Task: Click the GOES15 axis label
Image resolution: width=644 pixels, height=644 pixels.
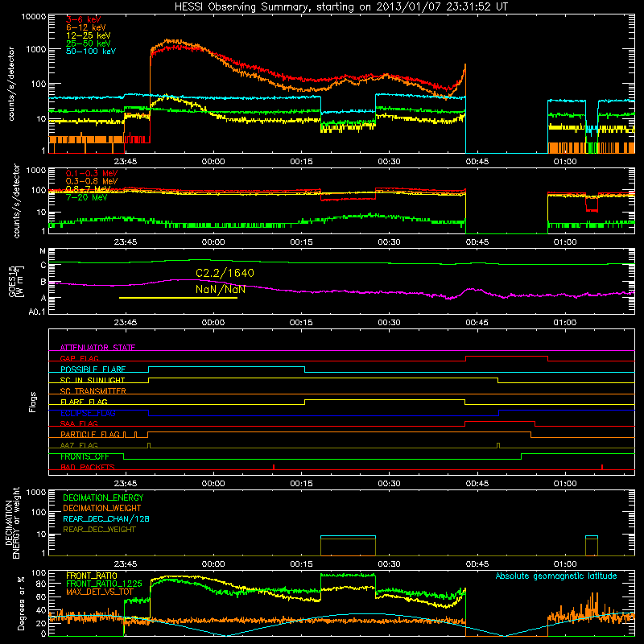Action: [x=16, y=282]
